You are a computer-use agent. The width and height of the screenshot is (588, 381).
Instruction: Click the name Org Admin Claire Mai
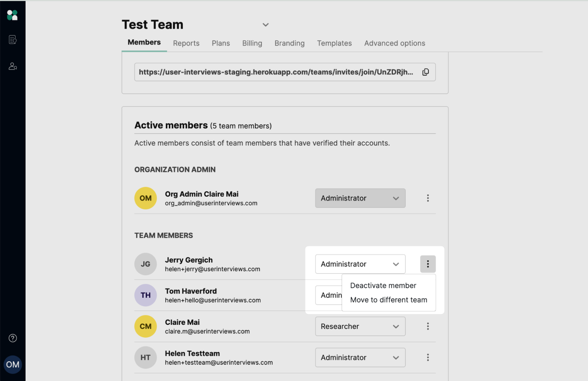tap(201, 194)
